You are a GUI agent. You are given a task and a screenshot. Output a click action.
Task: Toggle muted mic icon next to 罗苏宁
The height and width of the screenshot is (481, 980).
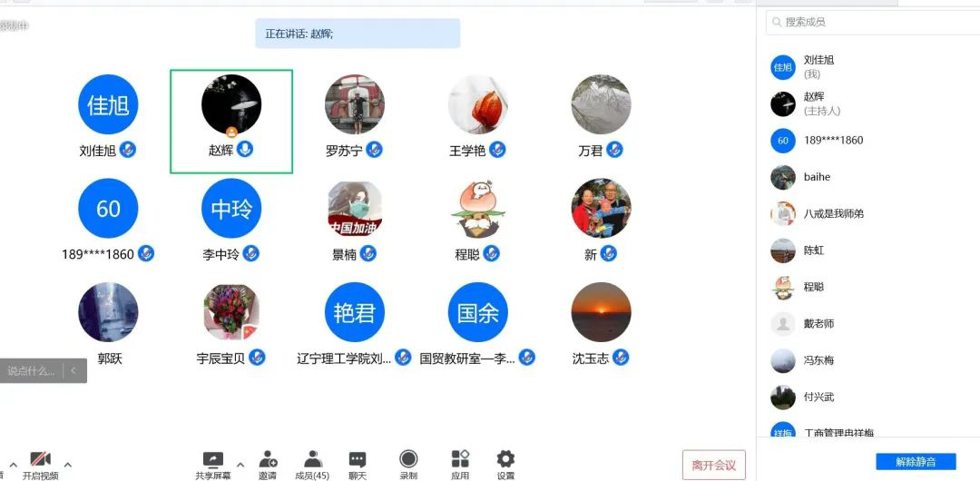(x=375, y=150)
